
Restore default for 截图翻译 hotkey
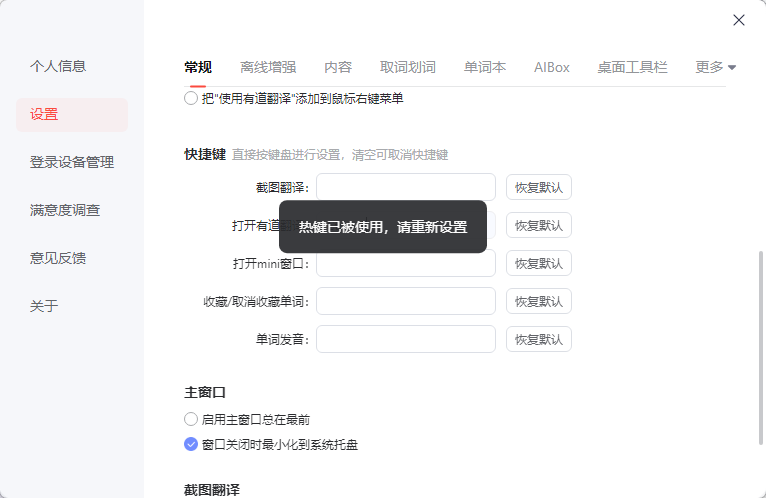click(x=539, y=188)
